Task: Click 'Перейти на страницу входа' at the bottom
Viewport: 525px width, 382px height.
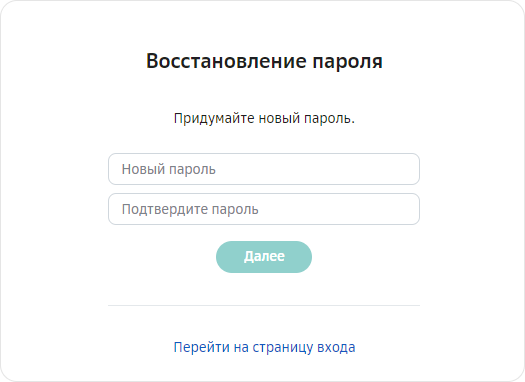Action: point(264,347)
